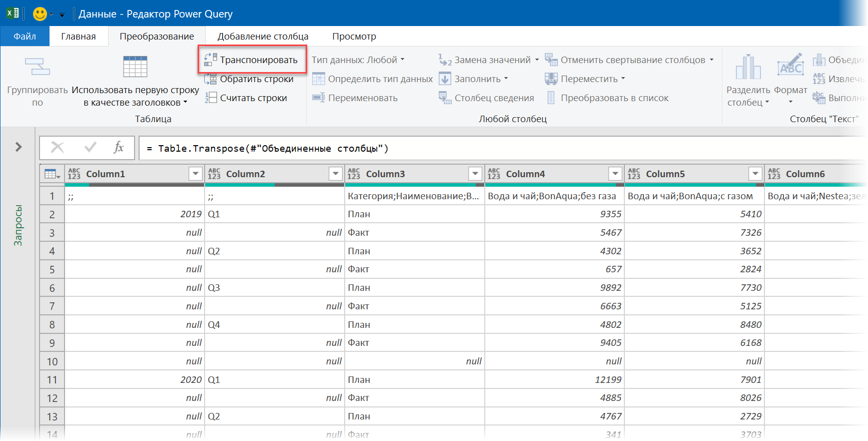Confirm formula with checkmark icon
Screen dimensions: 868x441
(91, 147)
